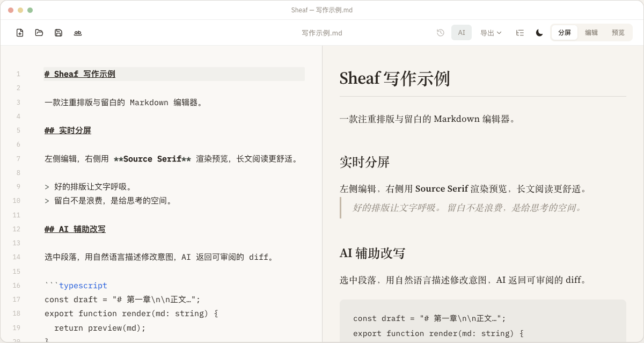This screenshot has width=644, height=343.
Task: Click preview code line 'export function render'
Action: [438, 333]
